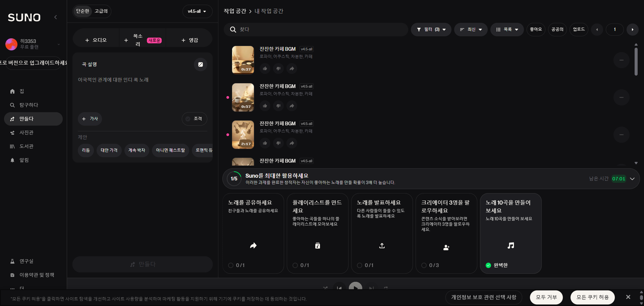Screen dimensions: 644x306
Task: Toggle the 공공의 public filter
Action: click(557, 30)
